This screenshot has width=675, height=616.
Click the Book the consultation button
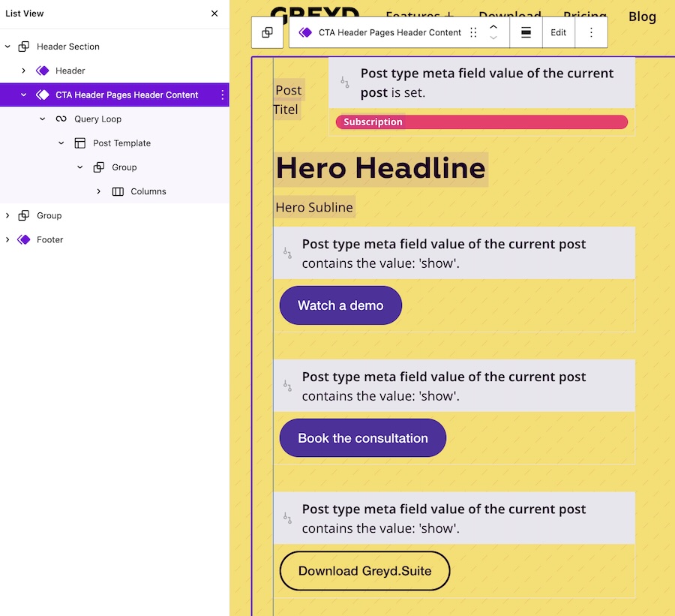click(362, 437)
